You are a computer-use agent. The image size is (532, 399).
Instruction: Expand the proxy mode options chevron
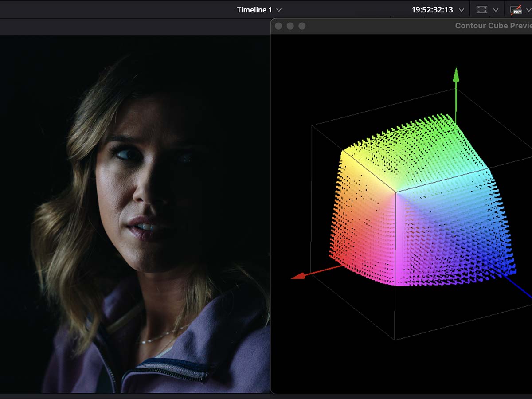point(528,10)
